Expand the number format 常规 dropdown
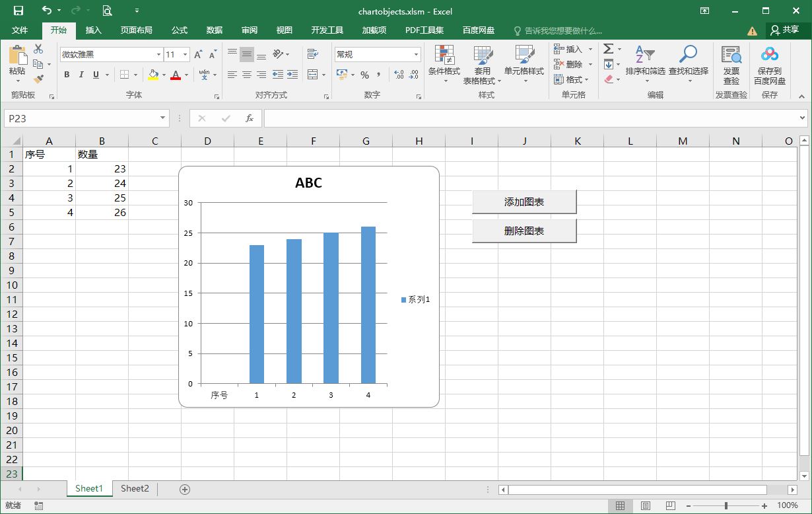812x514 pixels. 416,55
